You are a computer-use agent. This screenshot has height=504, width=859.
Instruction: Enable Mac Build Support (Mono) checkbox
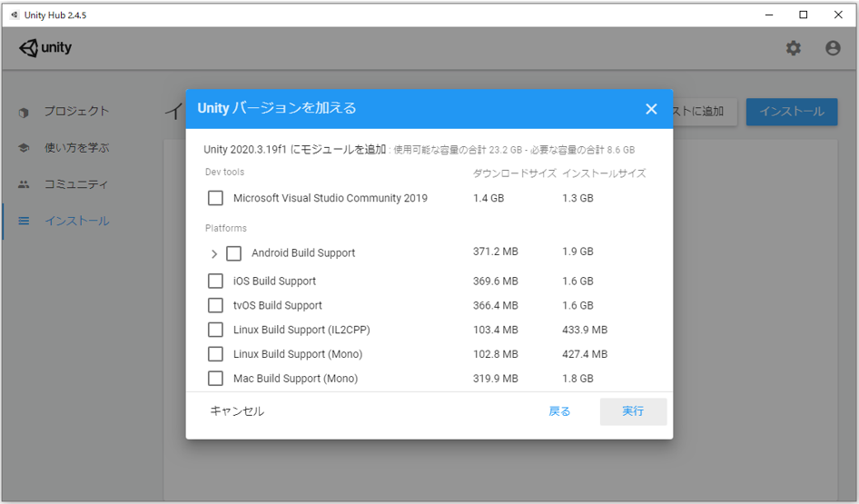215,378
